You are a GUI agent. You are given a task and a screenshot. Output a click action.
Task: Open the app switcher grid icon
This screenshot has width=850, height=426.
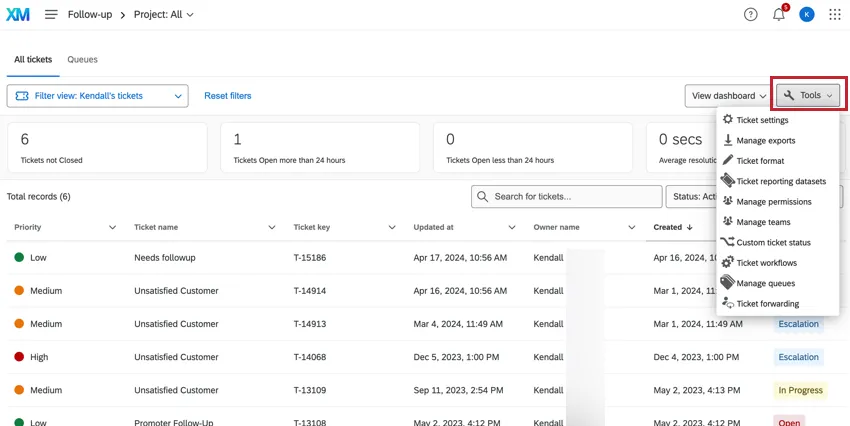coord(835,15)
